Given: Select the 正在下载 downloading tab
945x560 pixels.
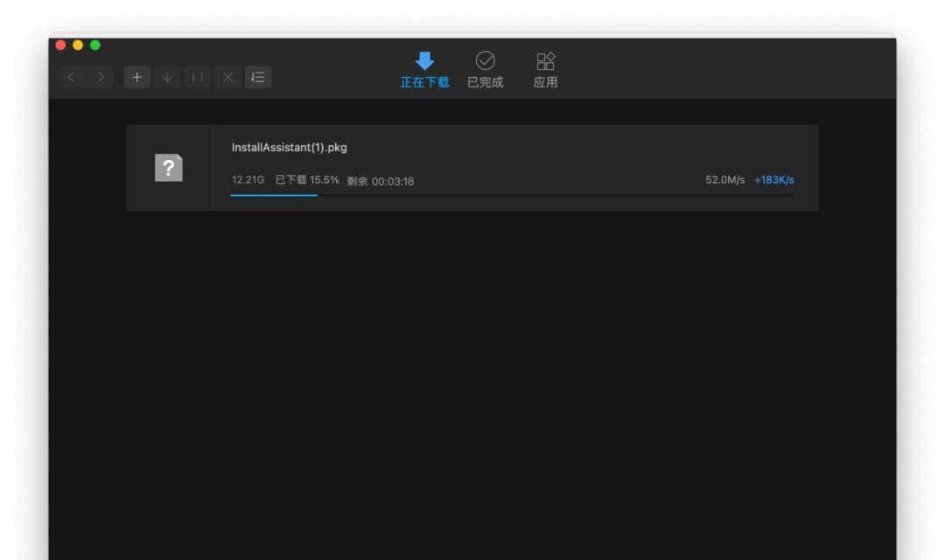Looking at the screenshot, I should point(423,80).
